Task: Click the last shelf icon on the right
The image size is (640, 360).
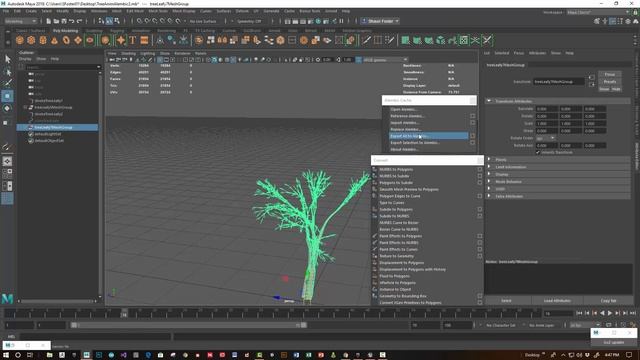Action: (487, 40)
